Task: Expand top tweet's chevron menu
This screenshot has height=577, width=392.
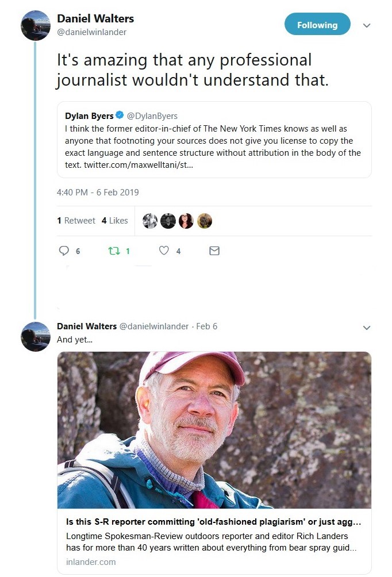Action: 367,25
